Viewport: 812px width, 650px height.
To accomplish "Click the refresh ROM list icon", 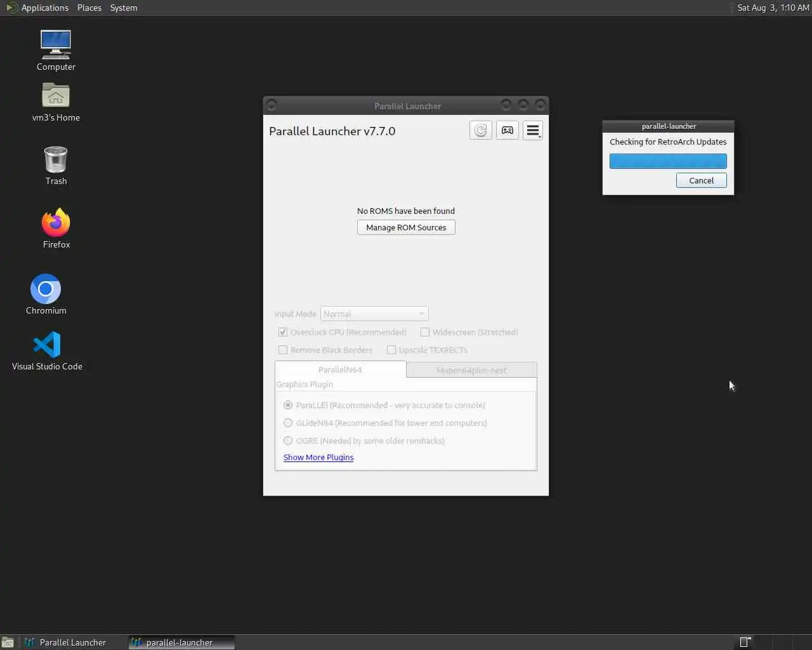I will click(x=481, y=130).
